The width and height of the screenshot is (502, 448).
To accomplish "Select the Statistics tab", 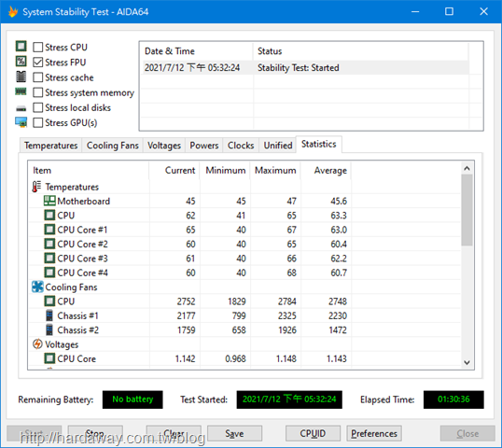I will coord(318,145).
